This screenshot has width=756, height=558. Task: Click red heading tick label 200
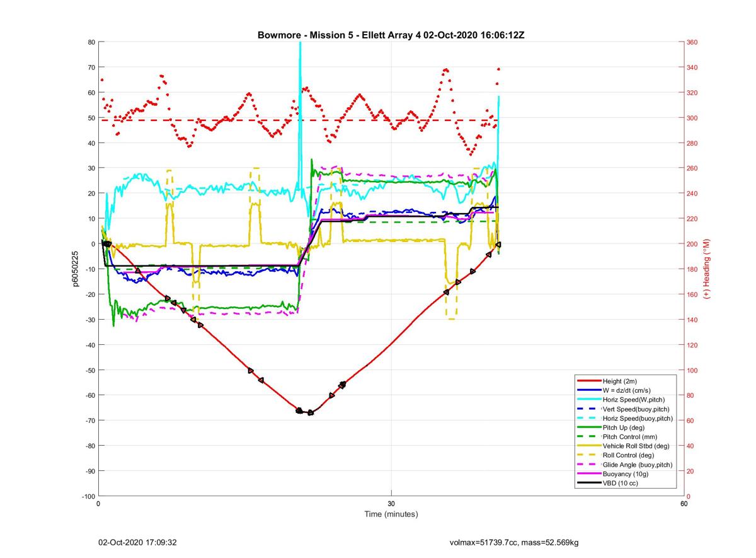(x=692, y=244)
